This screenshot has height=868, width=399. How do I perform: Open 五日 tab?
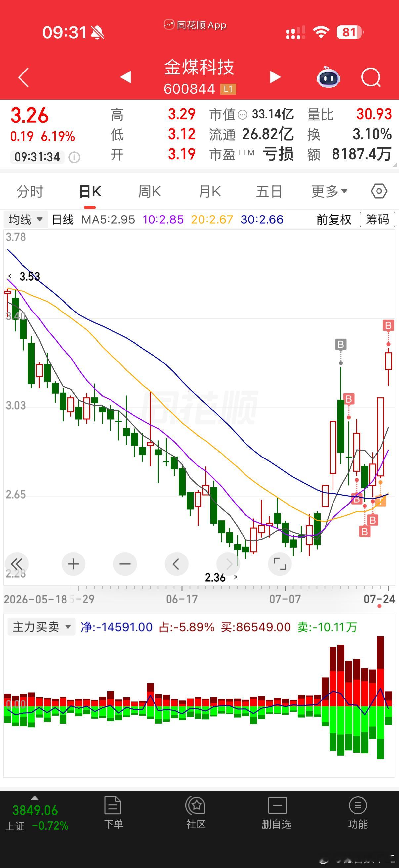coord(269,192)
